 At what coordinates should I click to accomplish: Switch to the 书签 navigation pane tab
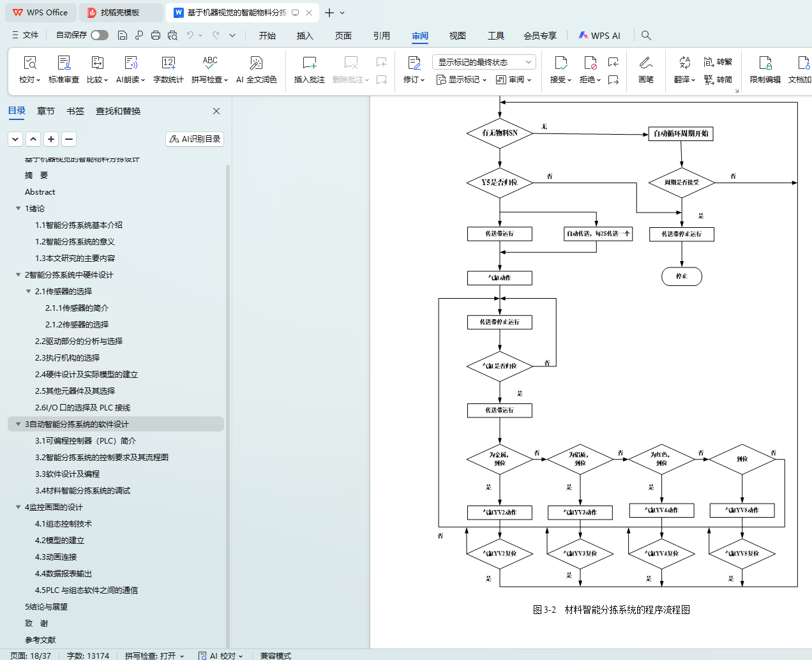(x=75, y=111)
